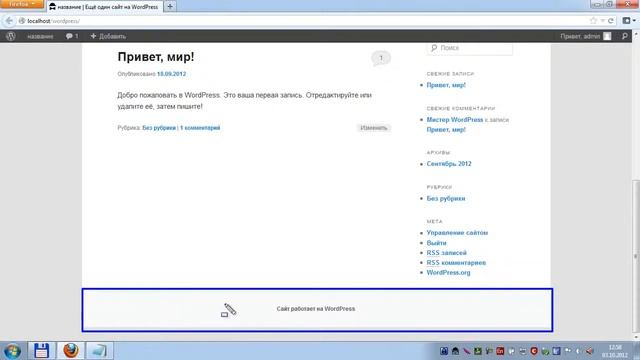Bookmark page with the star icon
Image resolution: width=640 pixels, height=360 pixels.
tap(593, 21)
